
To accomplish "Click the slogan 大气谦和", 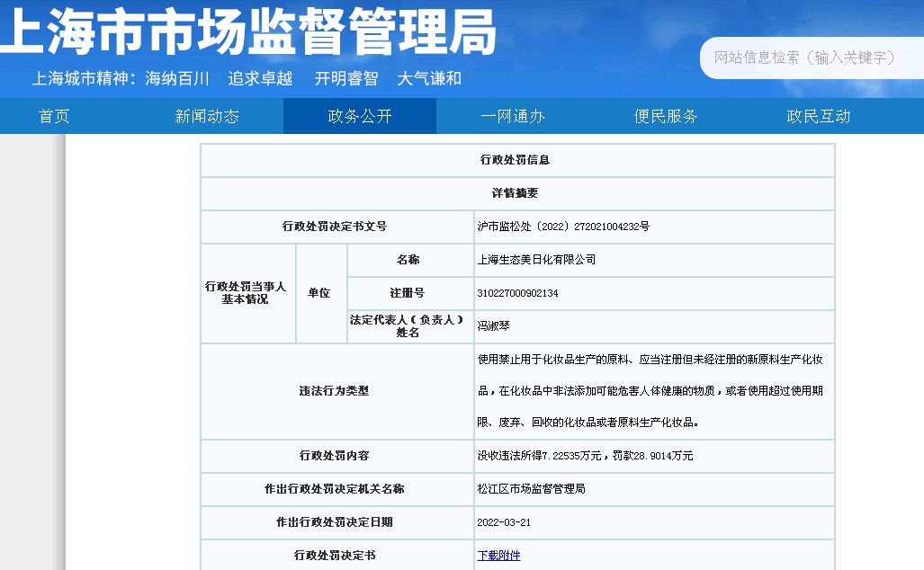I will (429, 78).
